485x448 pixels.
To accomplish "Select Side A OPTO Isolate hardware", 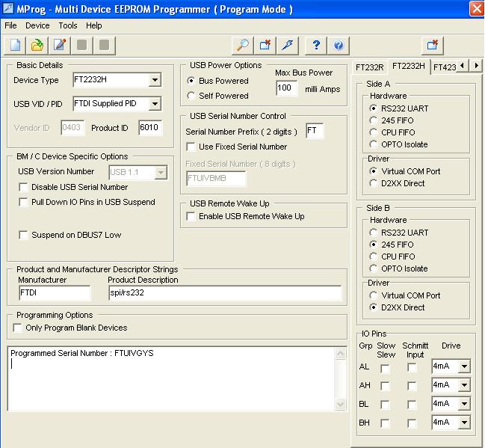I will click(374, 144).
